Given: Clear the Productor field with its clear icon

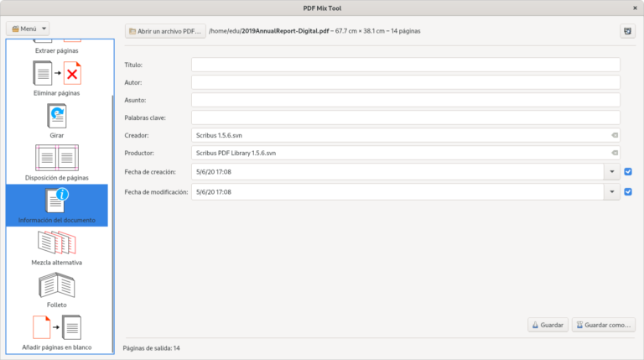Looking at the screenshot, I should pyautogui.click(x=615, y=153).
